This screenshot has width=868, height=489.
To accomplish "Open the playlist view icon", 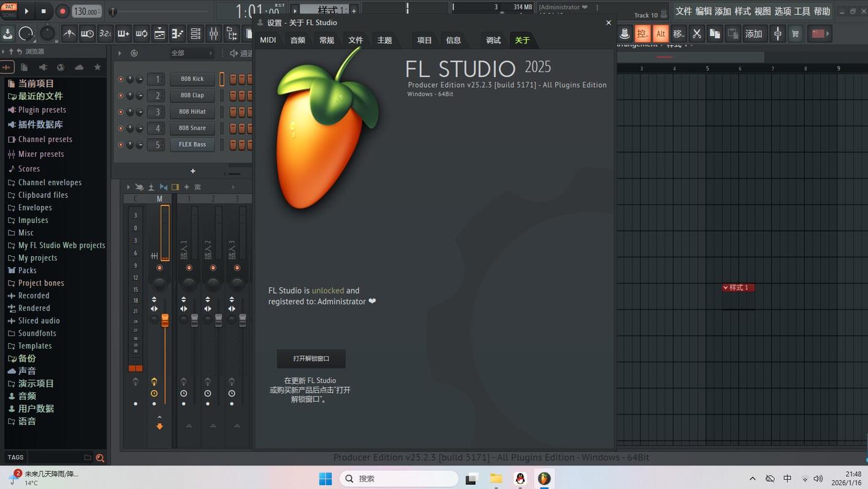I will click(159, 34).
